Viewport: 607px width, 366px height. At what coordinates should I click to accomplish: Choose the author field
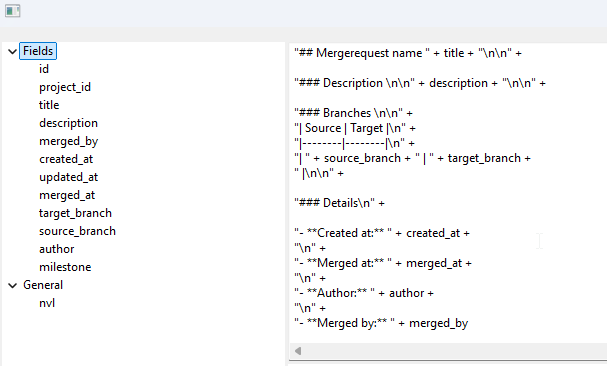[x=56, y=249]
